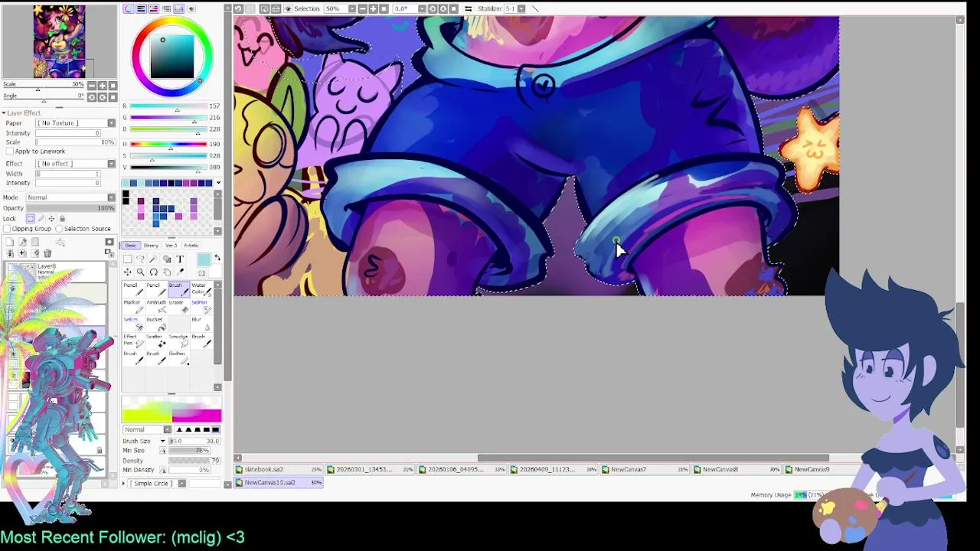Select the Scatter brush tool
The image size is (980, 551).
(x=156, y=341)
